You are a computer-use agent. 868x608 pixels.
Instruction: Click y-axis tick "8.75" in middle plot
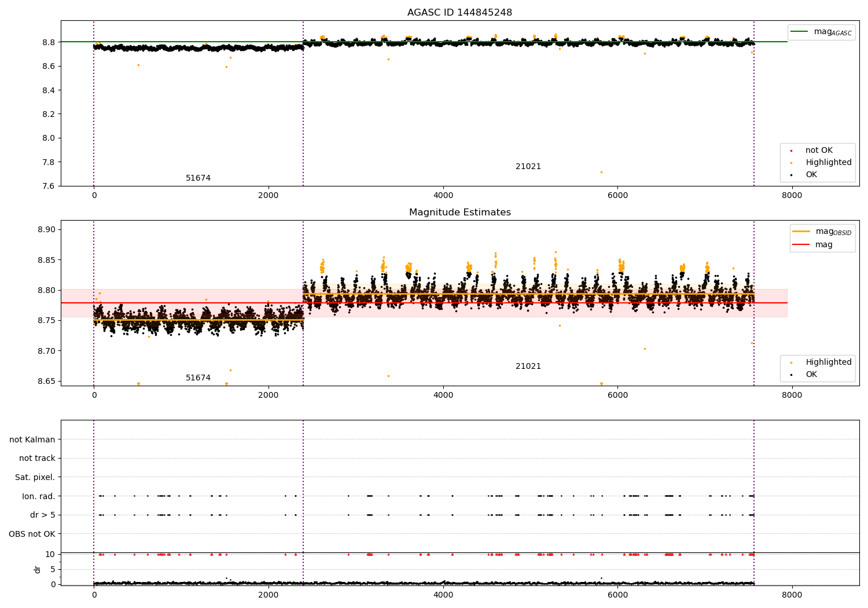pyautogui.click(x=46, y=321)
